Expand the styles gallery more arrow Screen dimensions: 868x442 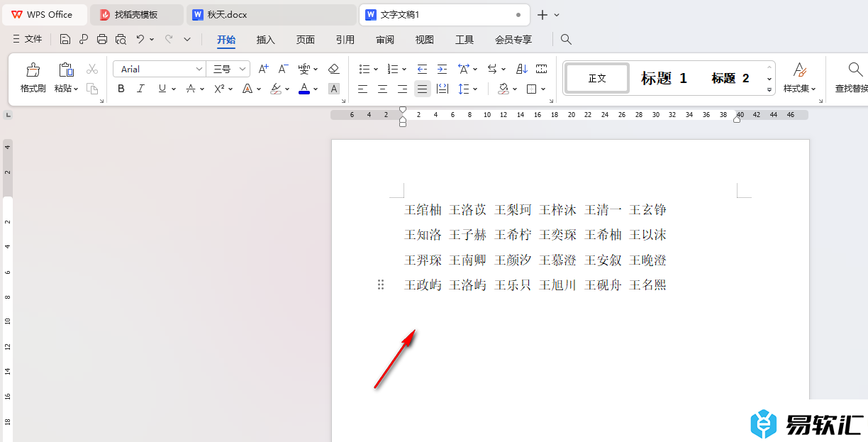[x=769, y=90]
